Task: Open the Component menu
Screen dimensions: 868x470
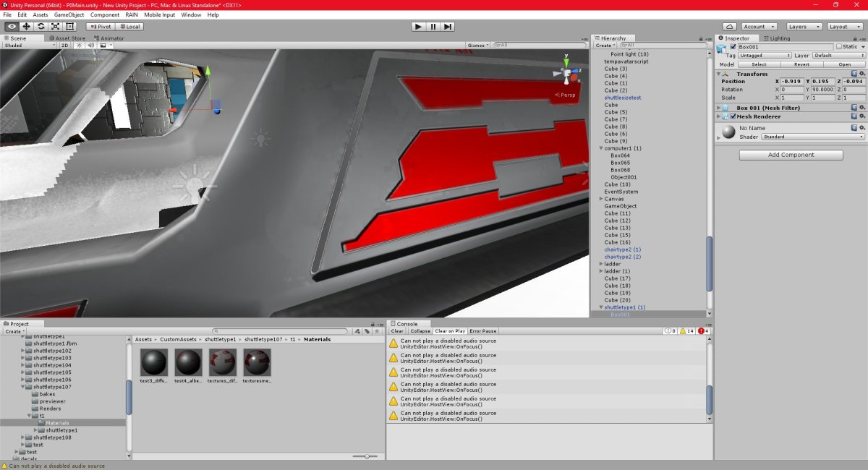Action: pos(105,14)
